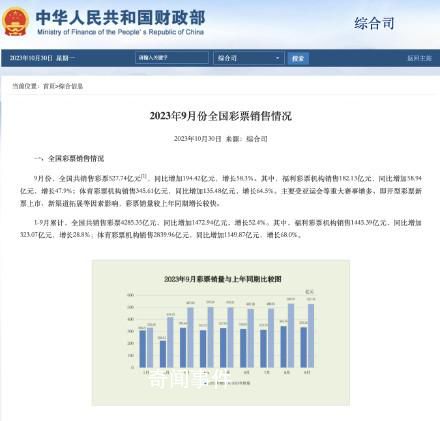Open the lottery sales comparison chart image

(221, 333)
